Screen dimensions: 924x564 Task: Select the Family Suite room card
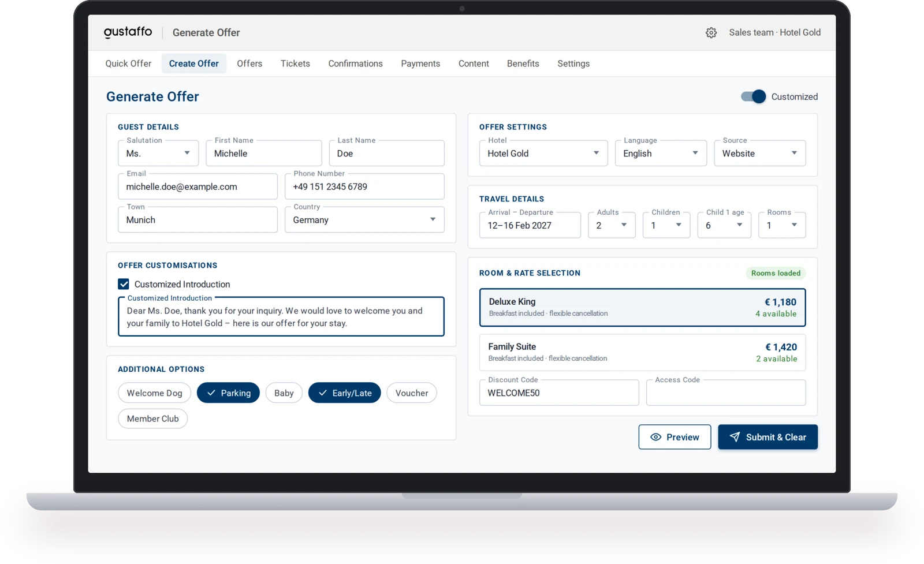[x=642, y=353]
